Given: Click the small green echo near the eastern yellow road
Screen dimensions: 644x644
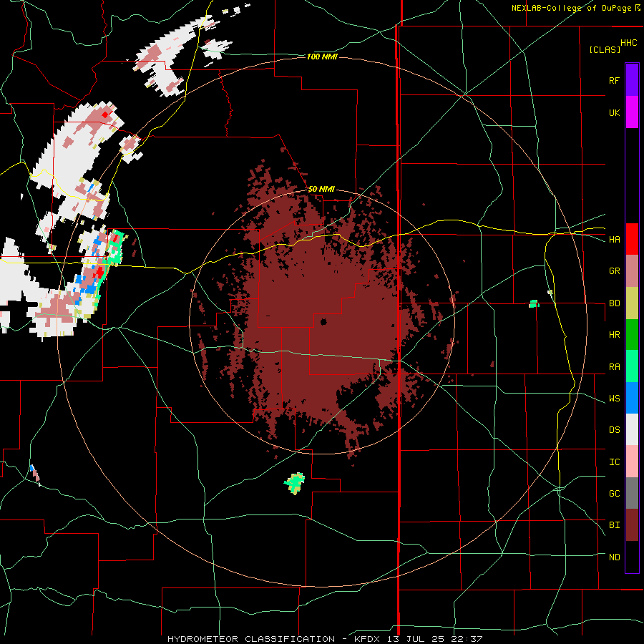Looking at the screenshot, I should pyautogui.click(x=534, y=303).
